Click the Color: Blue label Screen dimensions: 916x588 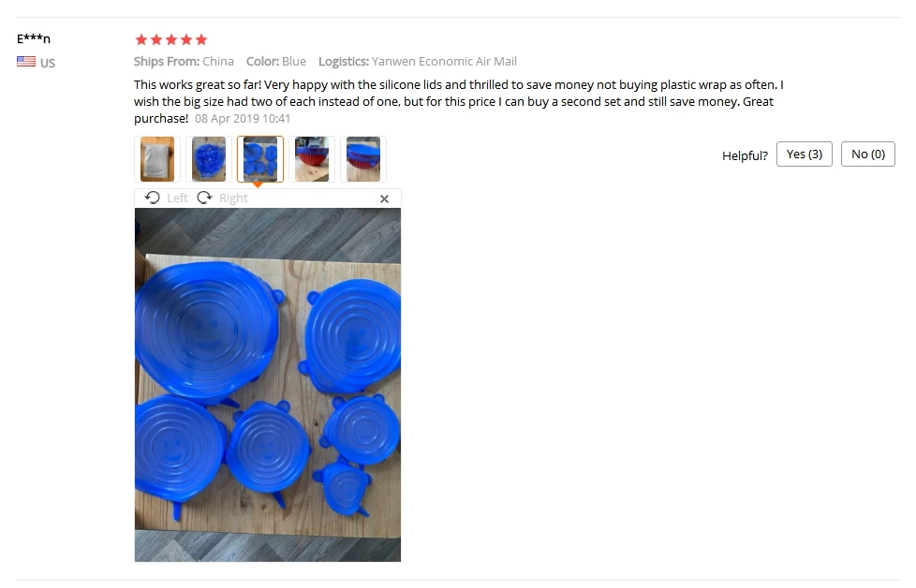(x=275, y=61)
